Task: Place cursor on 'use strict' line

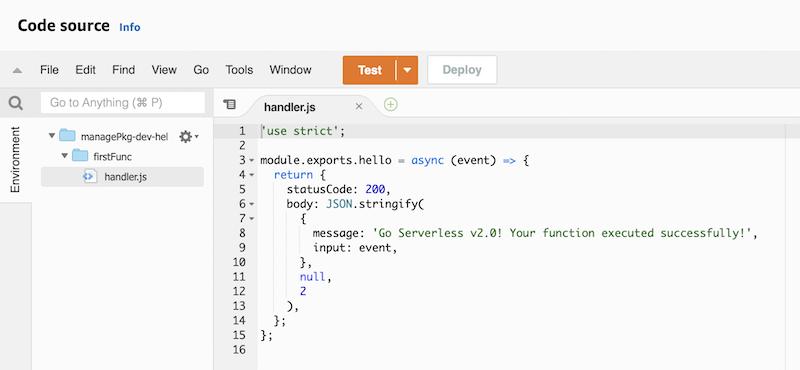Action: tap(303, 131)
